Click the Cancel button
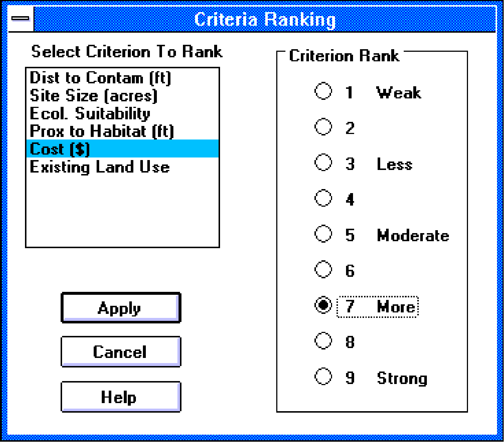 pyautogui.click(x=120, y=352)
